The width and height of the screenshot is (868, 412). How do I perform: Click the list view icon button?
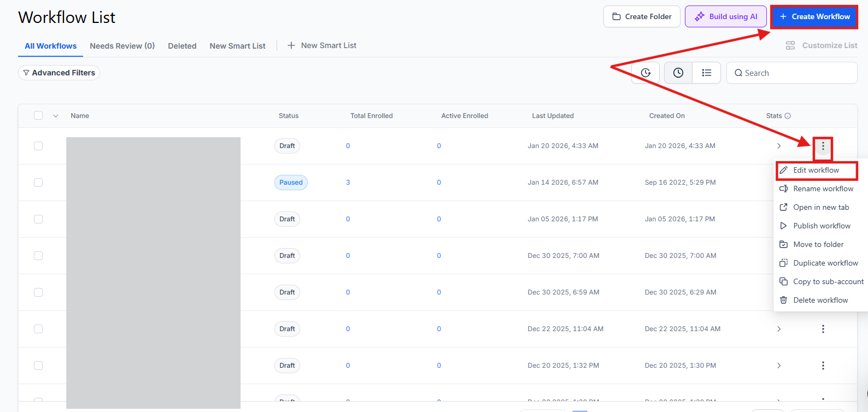706,73
